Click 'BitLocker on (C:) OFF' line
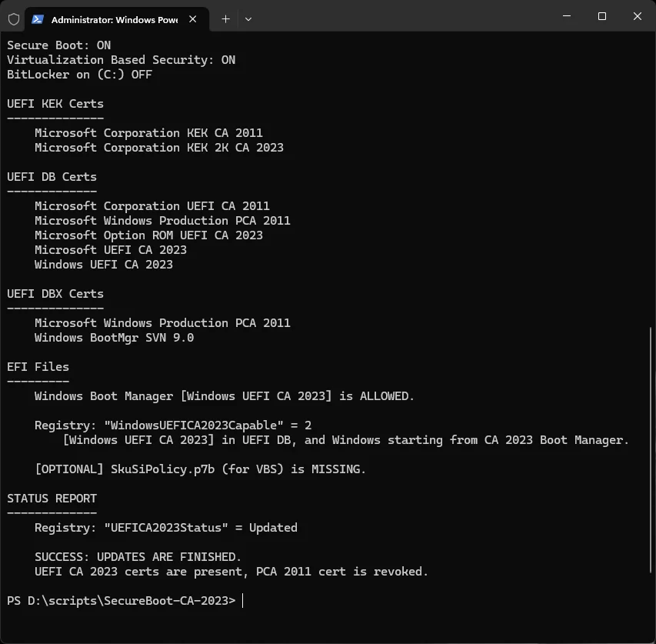Image resolution: width=656 pixels, height=644 pixels. [79, 75]
